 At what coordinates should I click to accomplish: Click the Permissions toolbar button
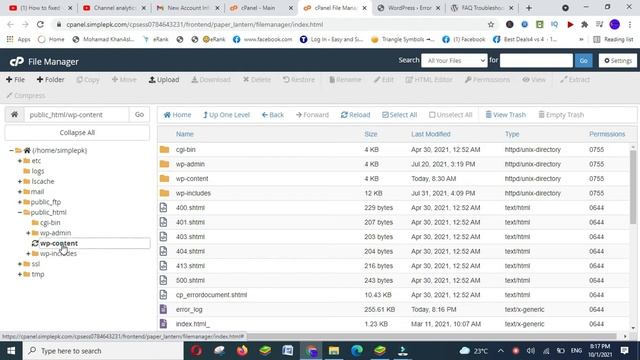[487, 80]
